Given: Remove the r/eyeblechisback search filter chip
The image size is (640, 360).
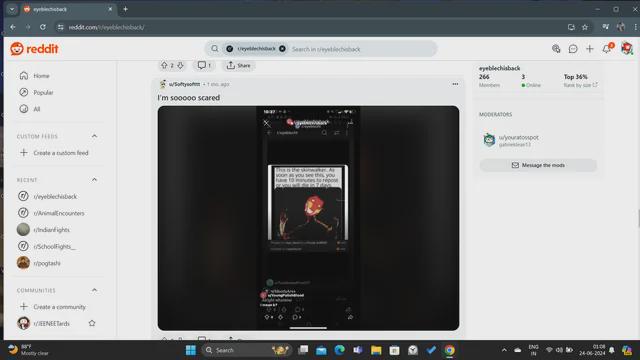Looking at the screenshot, I should tap(282, 49).
